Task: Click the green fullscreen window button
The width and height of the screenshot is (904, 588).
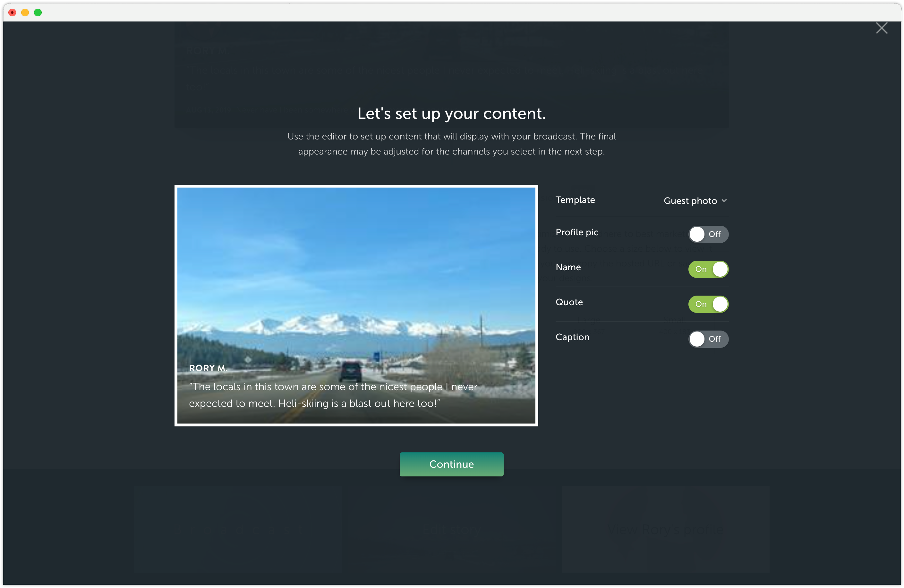Action: point(38,13)
